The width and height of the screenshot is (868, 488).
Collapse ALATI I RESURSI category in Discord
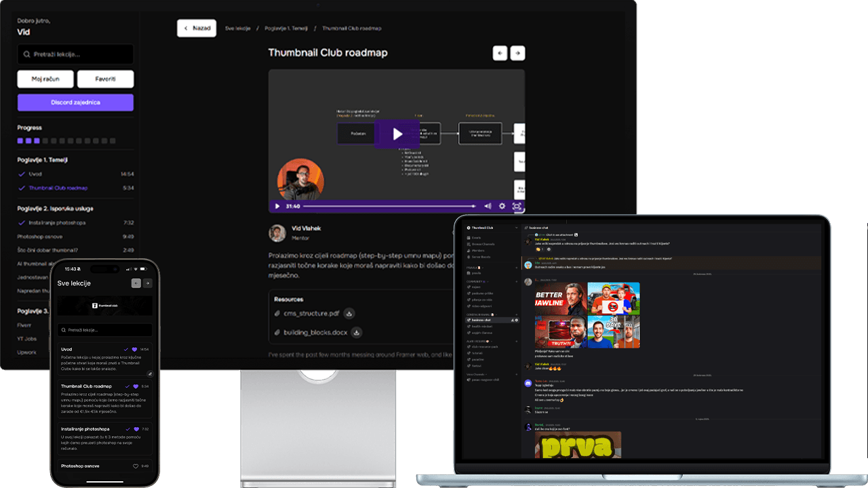(x=479, y=341)
